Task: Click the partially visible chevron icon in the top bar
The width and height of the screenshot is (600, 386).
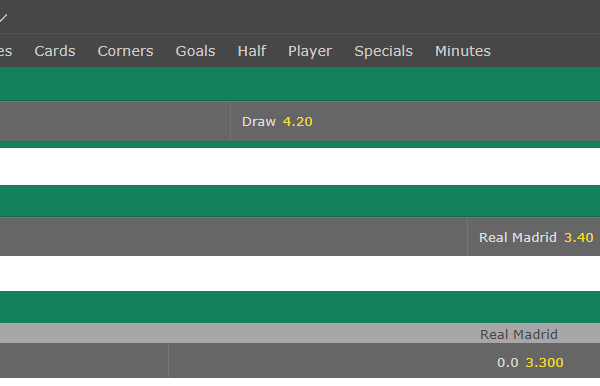Action: [x=3, y=18]
